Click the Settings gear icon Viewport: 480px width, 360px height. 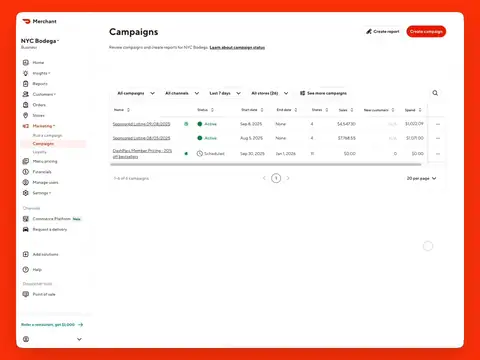26,193
